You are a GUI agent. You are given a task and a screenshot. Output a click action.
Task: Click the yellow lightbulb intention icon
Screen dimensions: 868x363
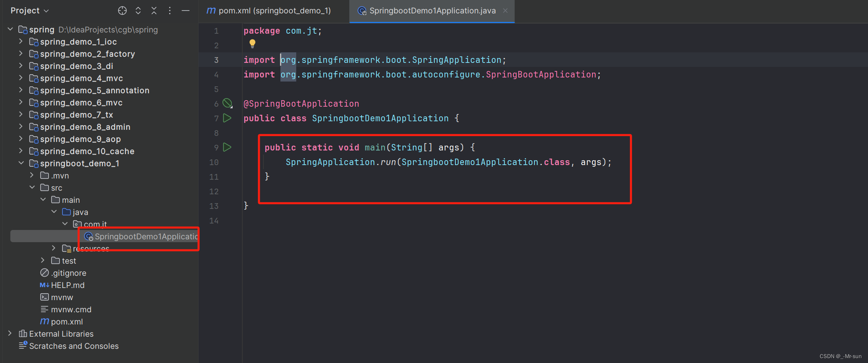pos(252,43)
